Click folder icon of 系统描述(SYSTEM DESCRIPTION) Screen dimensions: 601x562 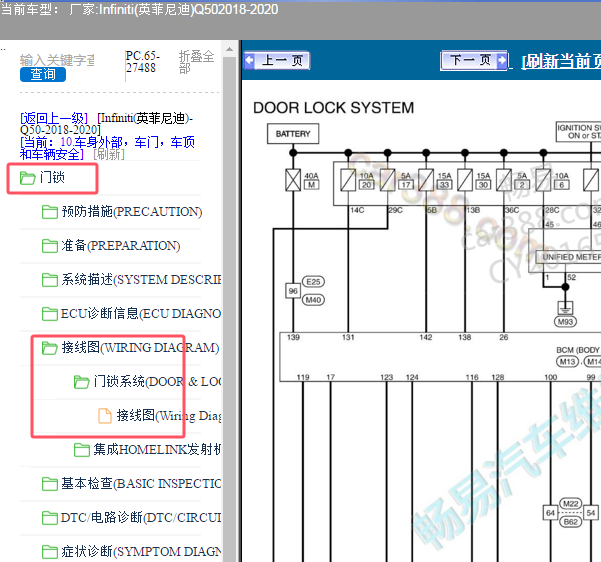50,280
